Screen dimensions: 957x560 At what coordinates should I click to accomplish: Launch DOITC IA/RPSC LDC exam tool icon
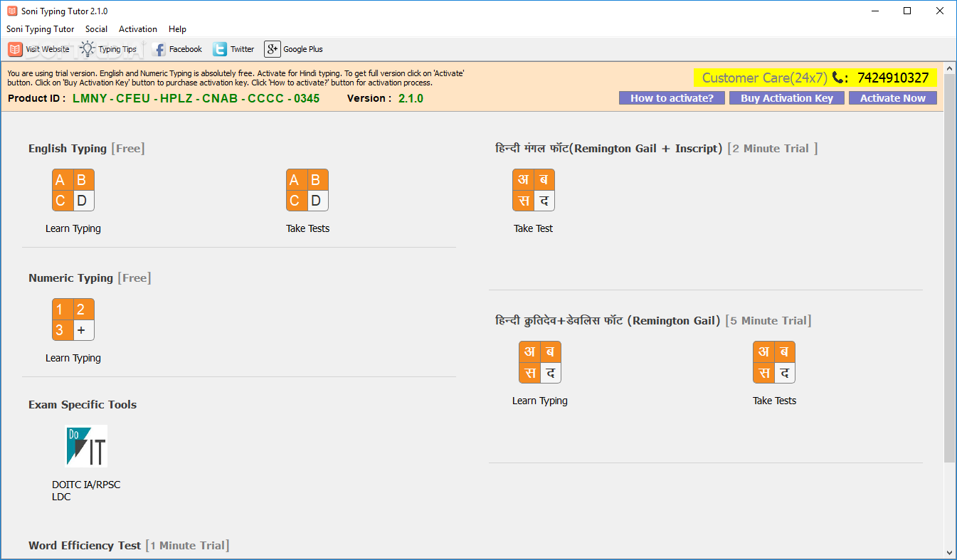[86, 446]
